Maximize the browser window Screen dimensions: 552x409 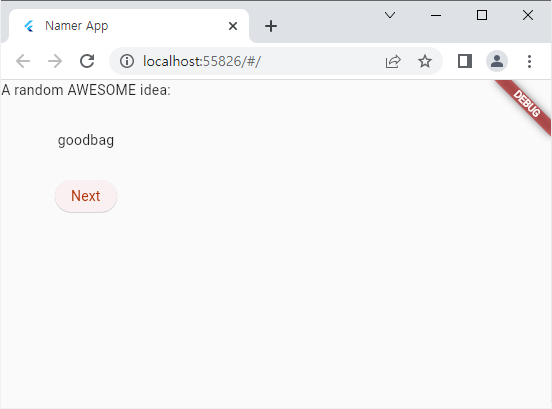click(482, 15)
